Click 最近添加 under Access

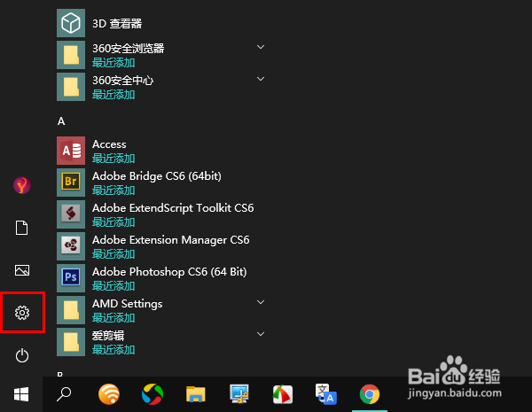pyautogui.click(x=113, y=159)
